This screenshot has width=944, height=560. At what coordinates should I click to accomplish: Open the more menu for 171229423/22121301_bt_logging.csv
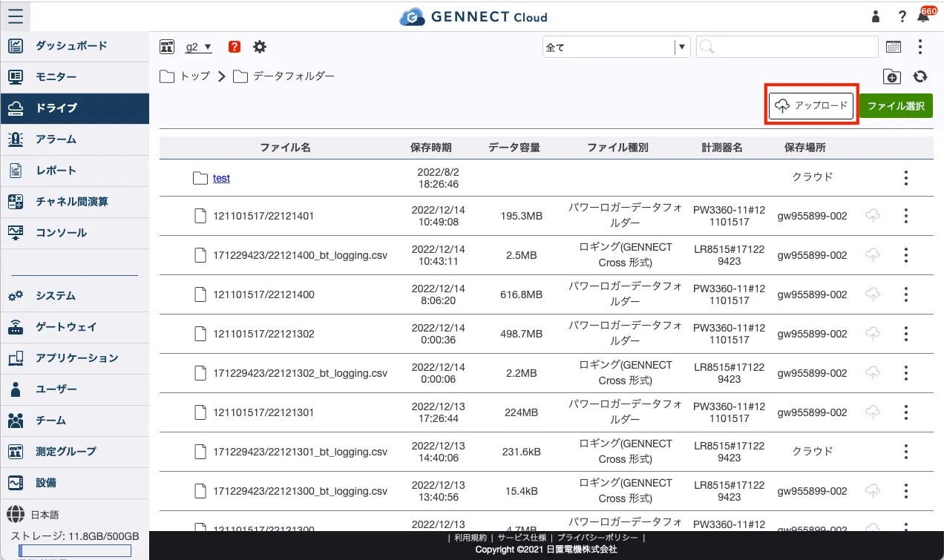coord(905,452)
